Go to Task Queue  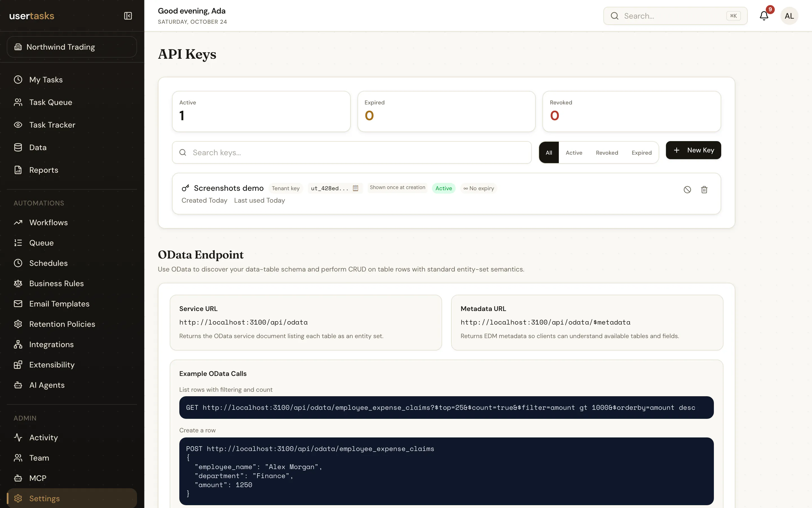(72, 102)
